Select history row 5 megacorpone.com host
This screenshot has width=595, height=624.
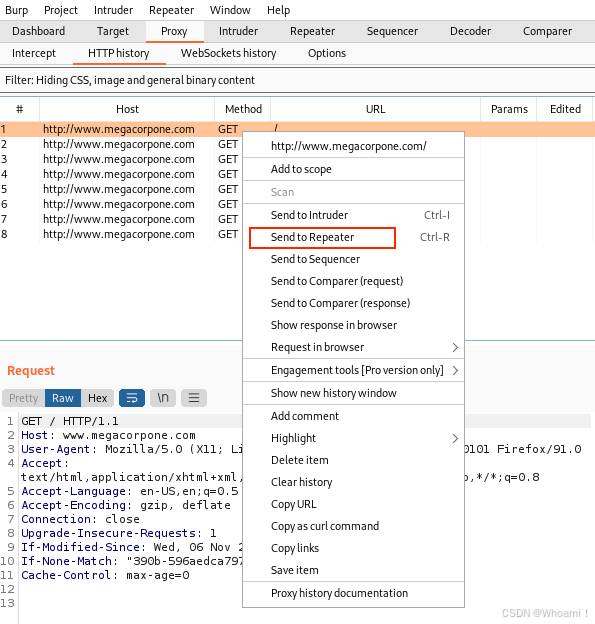click(119, 189)
